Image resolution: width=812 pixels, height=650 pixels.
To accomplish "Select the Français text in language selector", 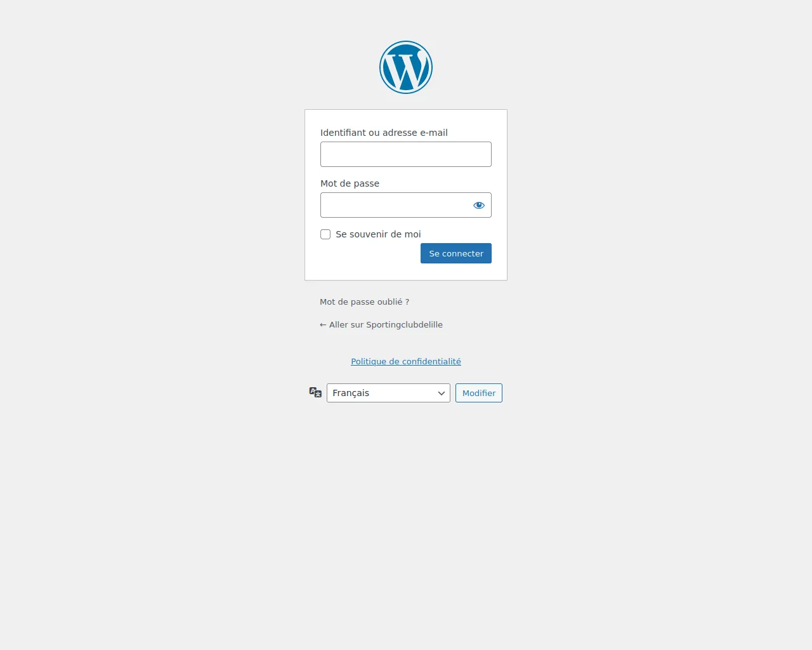I will [x=351, y=393].
